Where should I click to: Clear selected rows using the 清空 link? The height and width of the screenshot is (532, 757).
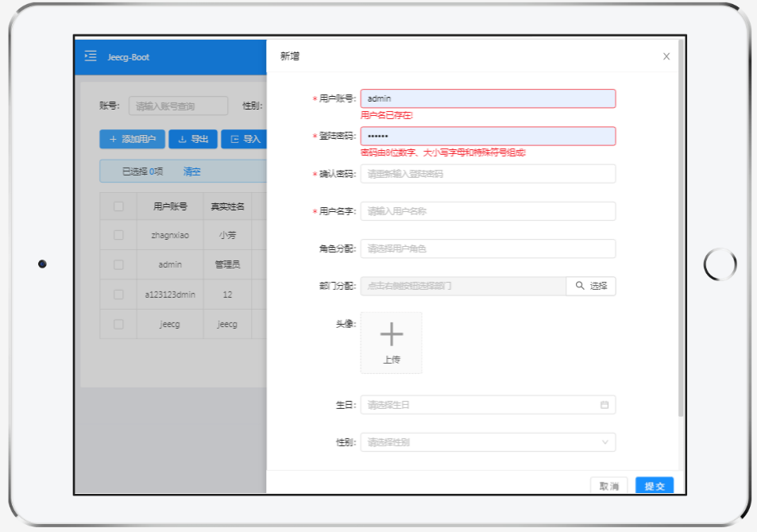[191, 171]
